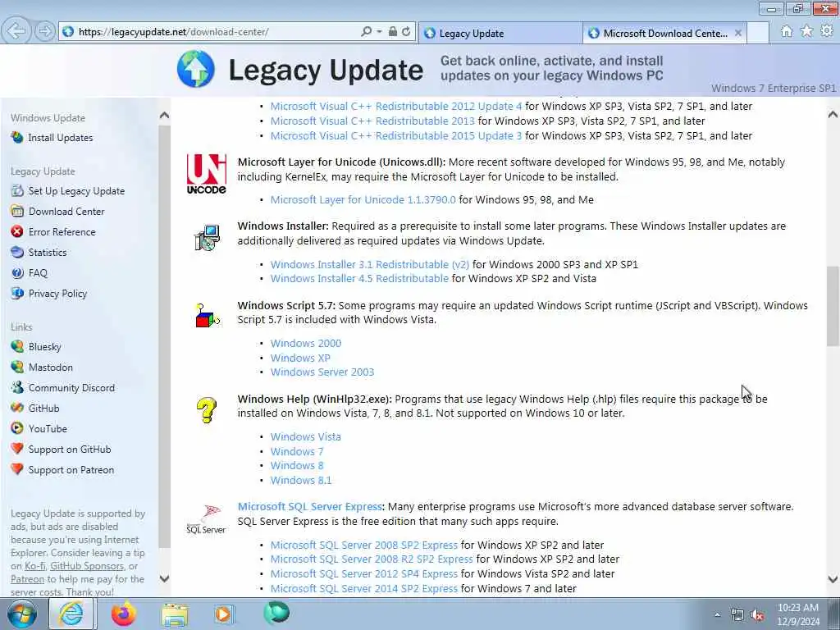Open Windows Installer 4.5 Redistributable link
Image resolution: width=840 pixels, height=630 pixels.
[359, 279]
